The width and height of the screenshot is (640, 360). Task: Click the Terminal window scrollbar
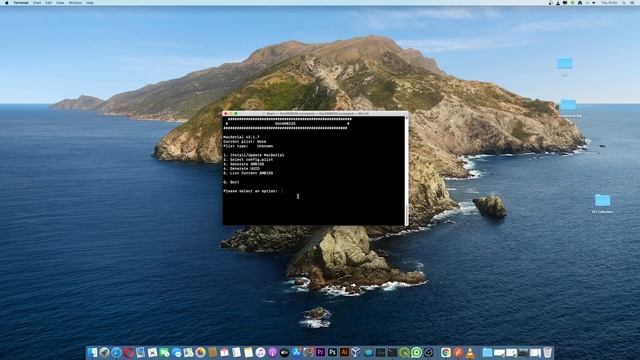[x=406, y=170]
